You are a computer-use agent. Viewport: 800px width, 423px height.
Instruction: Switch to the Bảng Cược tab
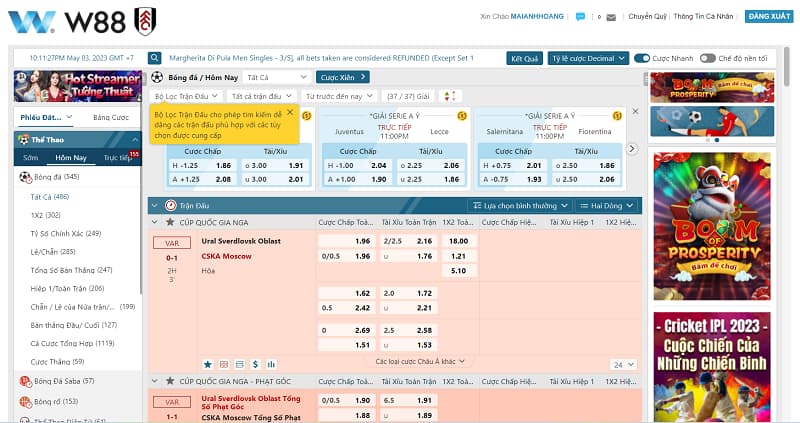tap(111, 117)
